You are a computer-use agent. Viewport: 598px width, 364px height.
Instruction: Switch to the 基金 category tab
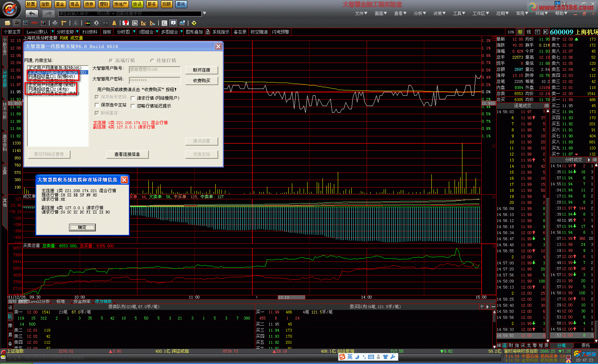click(x=60, y=4)
